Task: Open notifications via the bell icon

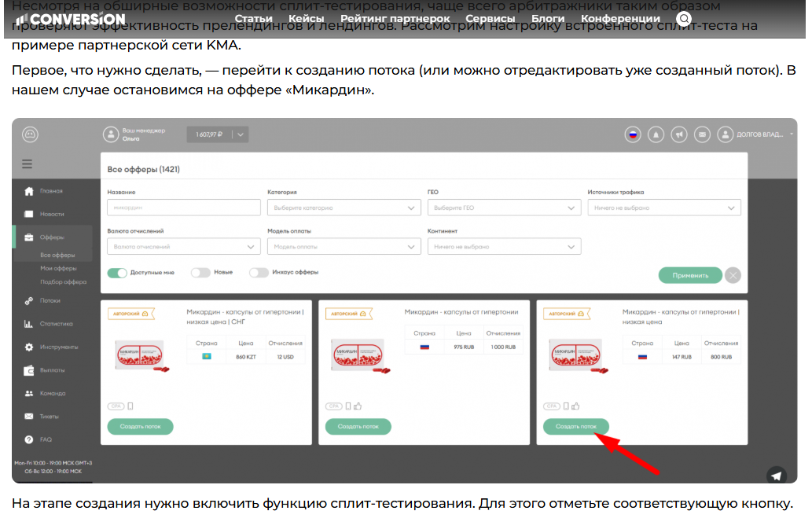Action: pos(656,134)
